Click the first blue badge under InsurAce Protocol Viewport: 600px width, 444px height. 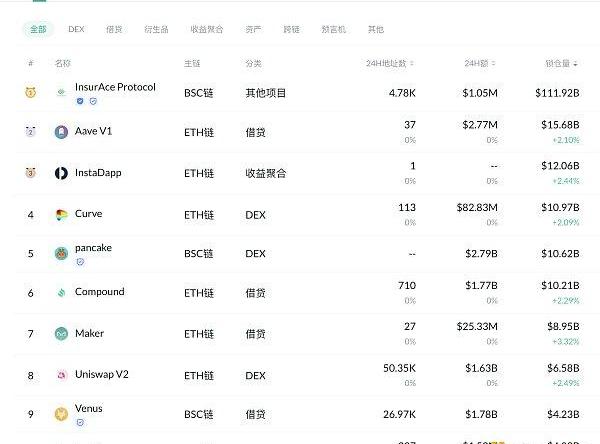tap(80, 101)
